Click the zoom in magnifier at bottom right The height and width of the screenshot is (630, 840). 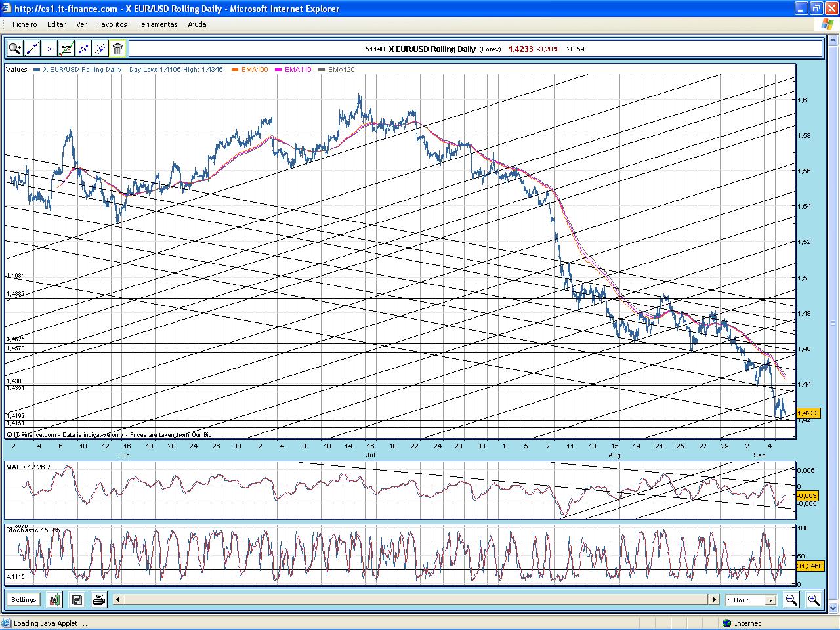814,600
